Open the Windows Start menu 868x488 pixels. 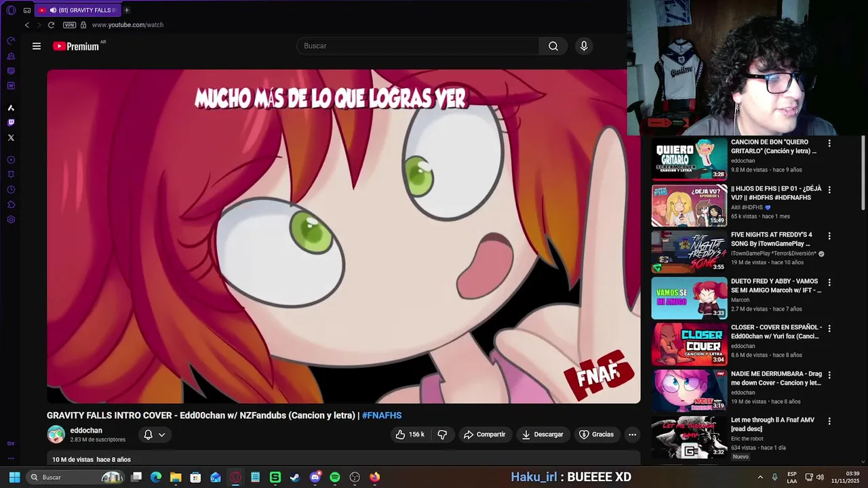pos(14,477)
